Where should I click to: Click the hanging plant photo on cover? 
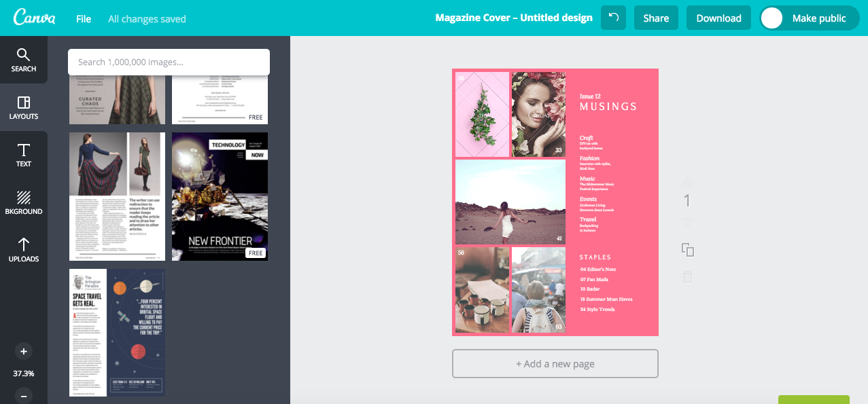pyautogui.click(x=482, y=114)
